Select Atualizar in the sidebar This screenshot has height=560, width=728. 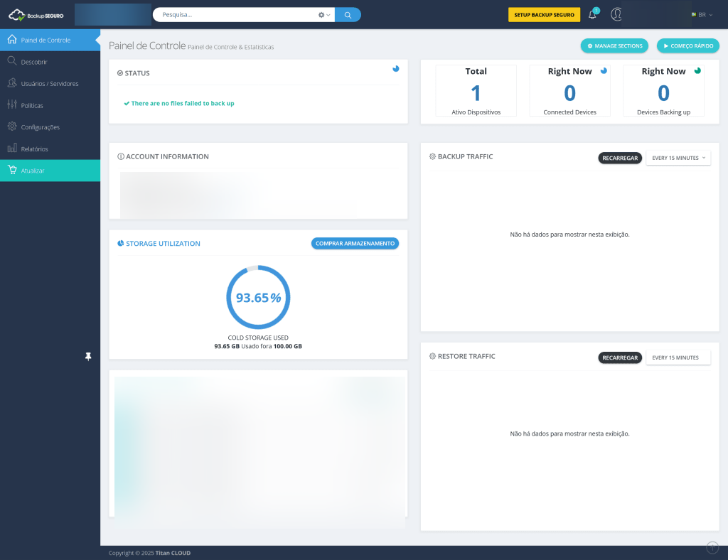point(50,171)
